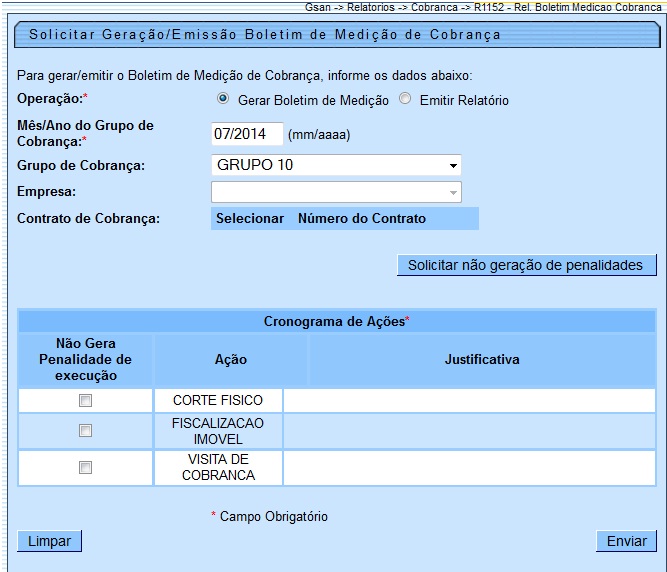
Task: Click the Justificativa field for CORTE FISICO
Action: click(469, 401)
